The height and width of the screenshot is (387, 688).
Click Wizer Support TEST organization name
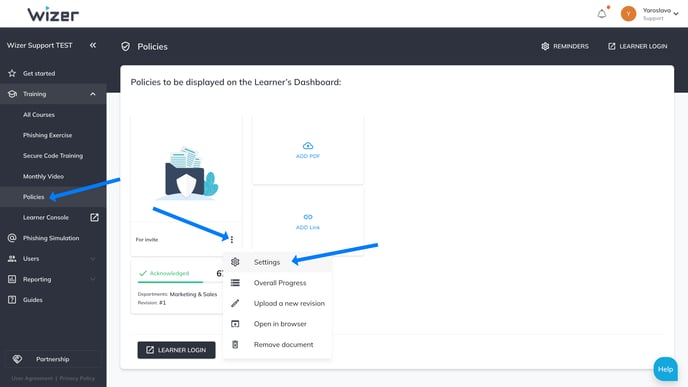39,45
